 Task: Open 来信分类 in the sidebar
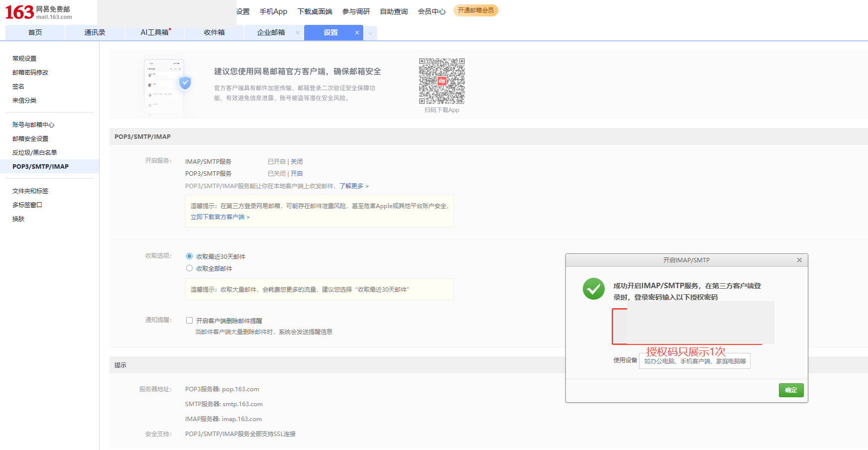coord(24,101)
